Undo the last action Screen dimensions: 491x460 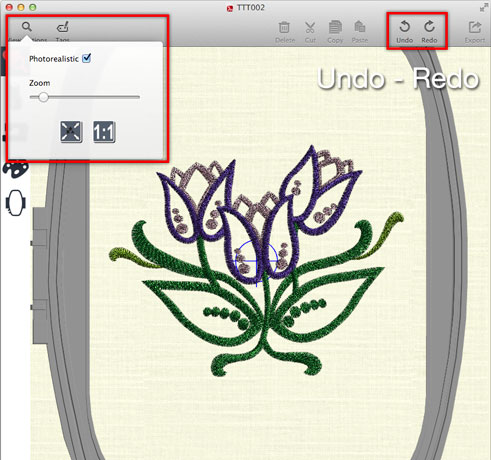click(405, 27)
